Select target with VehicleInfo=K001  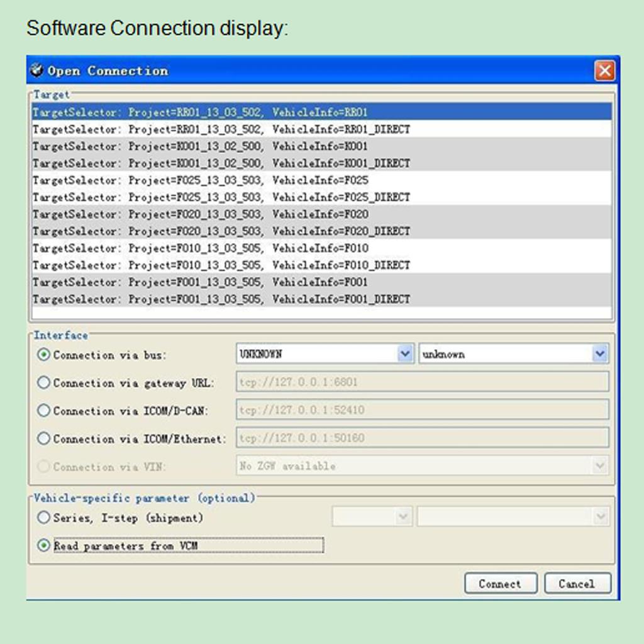coord(200,147)
